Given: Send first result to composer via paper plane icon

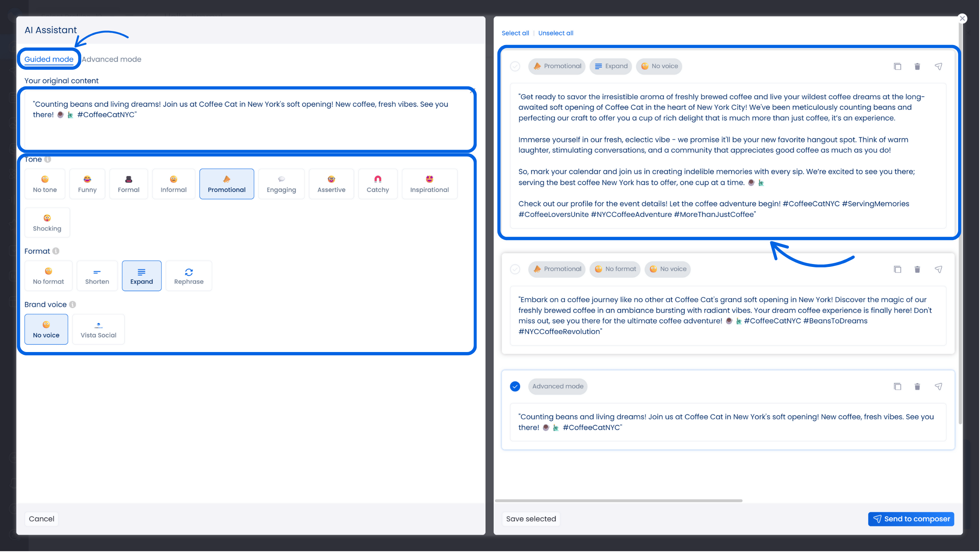Looking at the screenshot, I should pos(938,67).
